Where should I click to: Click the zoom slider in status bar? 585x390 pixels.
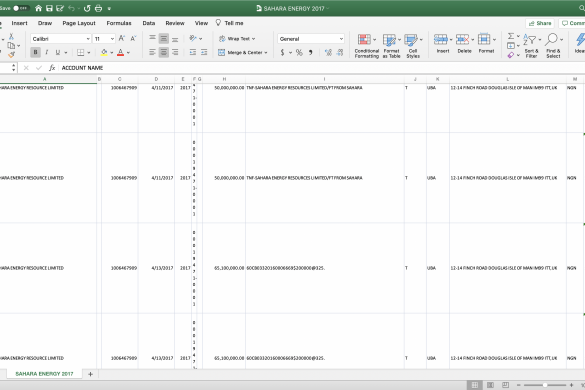coord(545,385)
